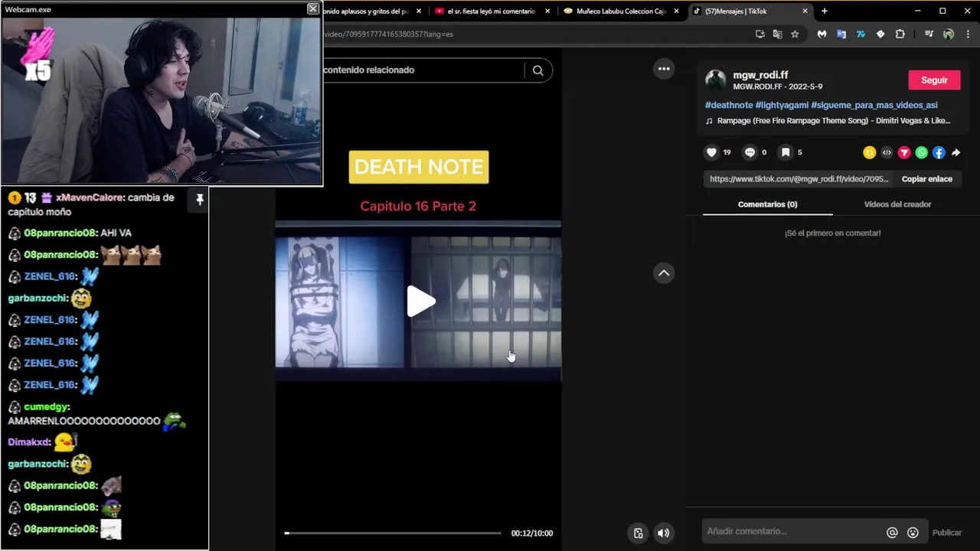Open more share options via the arrow icon

[955, 152]
